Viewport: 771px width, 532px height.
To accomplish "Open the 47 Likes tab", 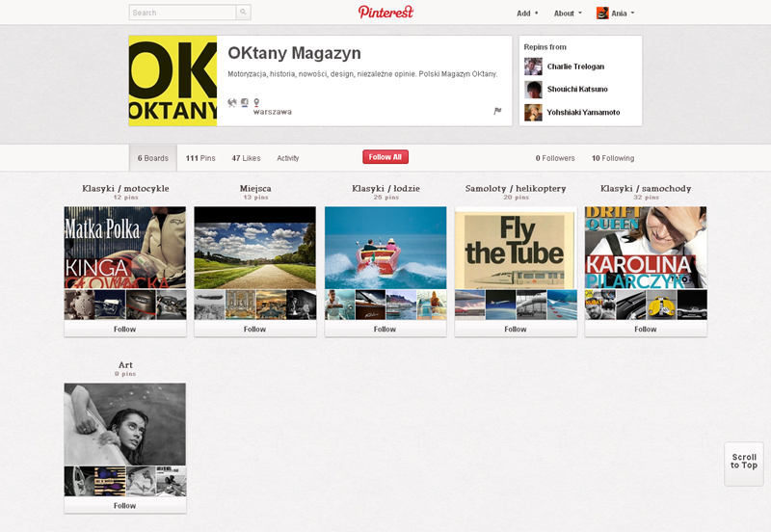I will (x=246, y=158).
